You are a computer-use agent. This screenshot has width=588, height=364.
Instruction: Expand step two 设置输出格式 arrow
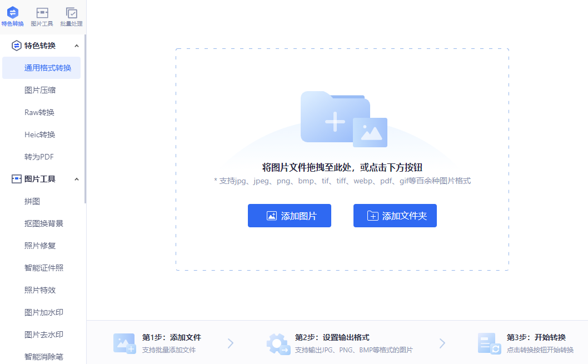tap(442, 343)
